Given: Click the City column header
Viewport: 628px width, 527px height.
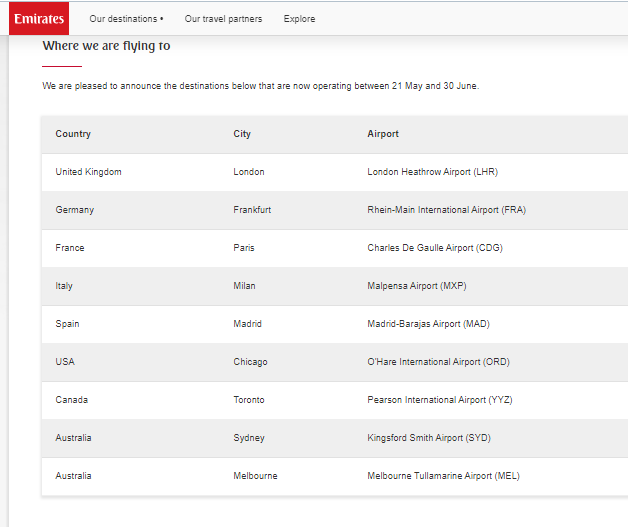Looking at the screenshot, I should click(x=242, y=134).
